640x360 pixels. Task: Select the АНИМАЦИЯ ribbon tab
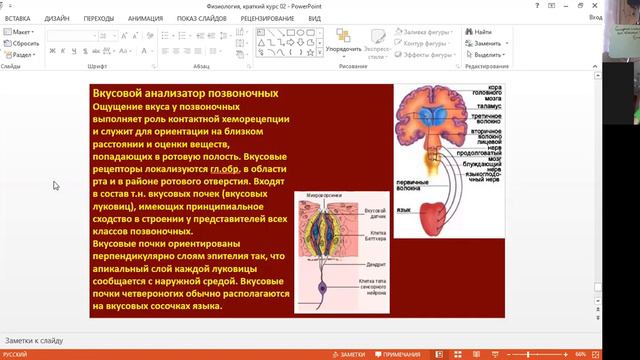point(145,18)
